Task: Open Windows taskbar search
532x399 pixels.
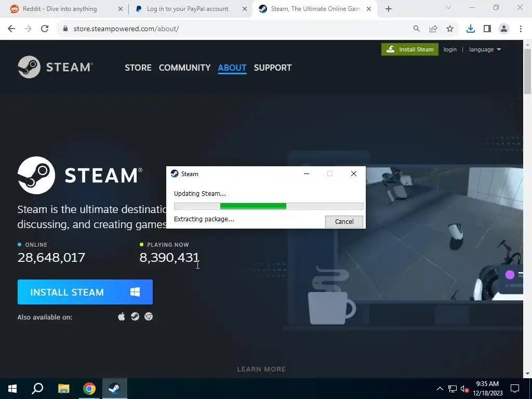Action: point(37,389)
